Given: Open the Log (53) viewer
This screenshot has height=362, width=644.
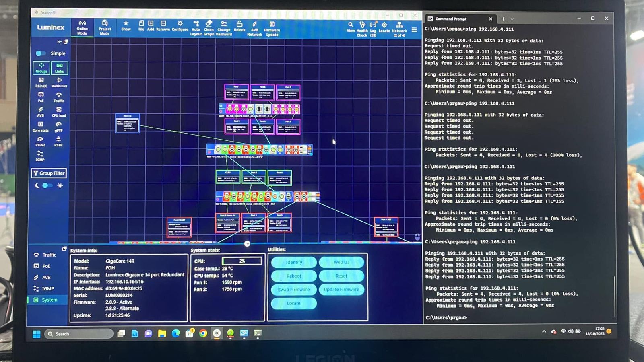Looking at the screenshot, I should point(373,29).
